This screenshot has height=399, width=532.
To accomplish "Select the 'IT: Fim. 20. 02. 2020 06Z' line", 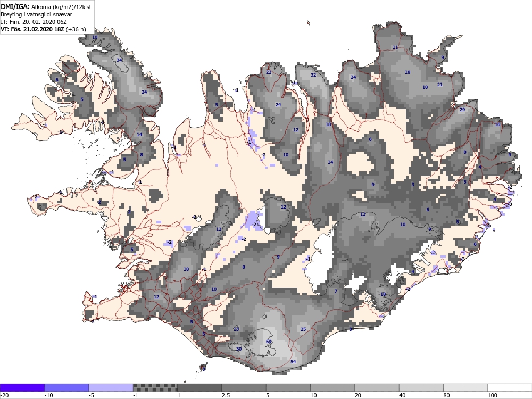I will (x=34, y=22).
